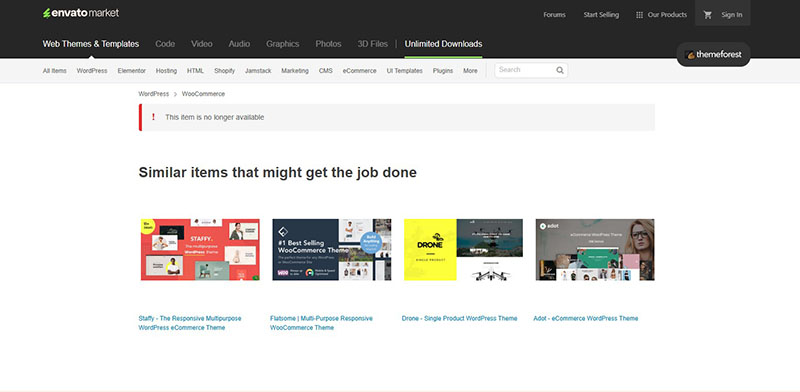
Task: Open the Marketing submenu item
Action: (x=295, y=71)
